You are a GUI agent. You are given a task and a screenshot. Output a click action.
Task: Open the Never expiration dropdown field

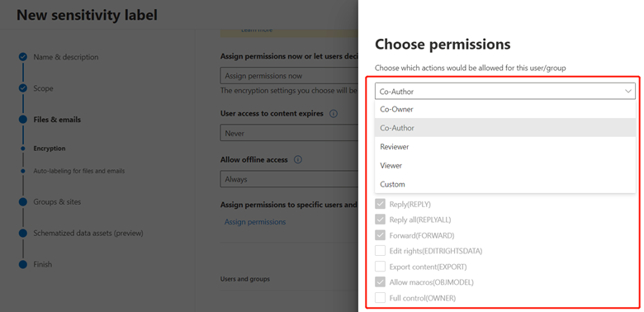pos(289,134)
